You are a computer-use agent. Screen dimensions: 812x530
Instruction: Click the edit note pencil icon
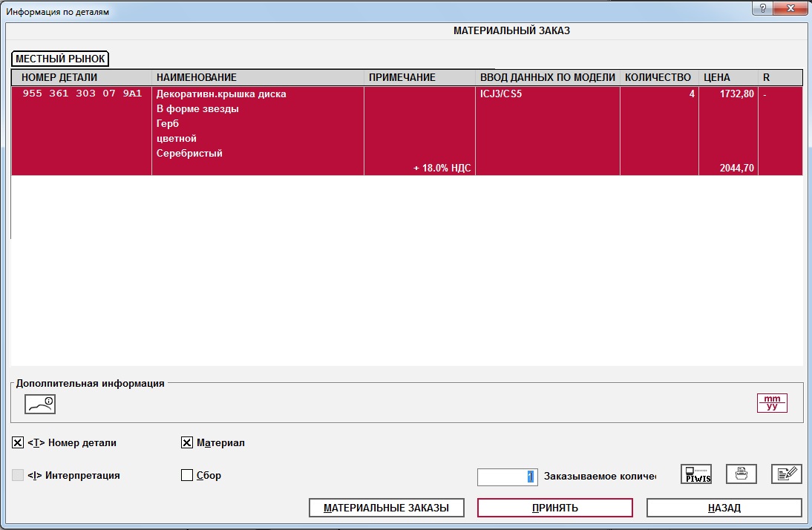(x=786, y=474)
